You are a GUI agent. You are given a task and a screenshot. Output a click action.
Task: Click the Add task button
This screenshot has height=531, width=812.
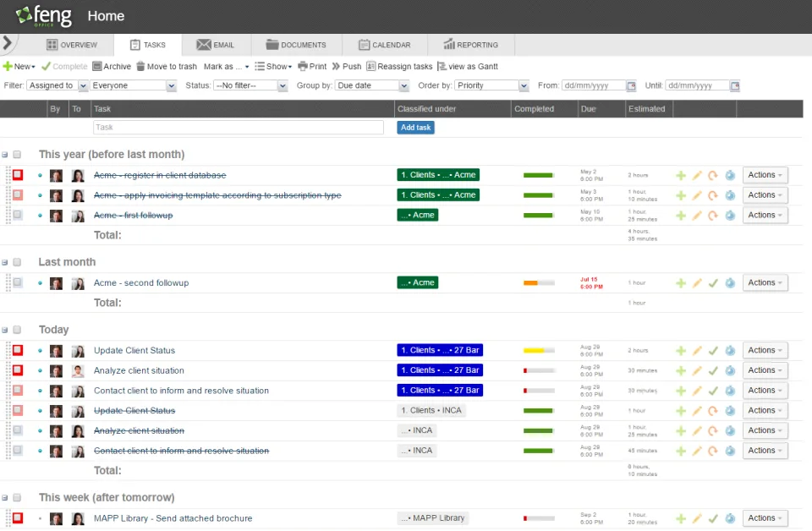click(416, 128)
